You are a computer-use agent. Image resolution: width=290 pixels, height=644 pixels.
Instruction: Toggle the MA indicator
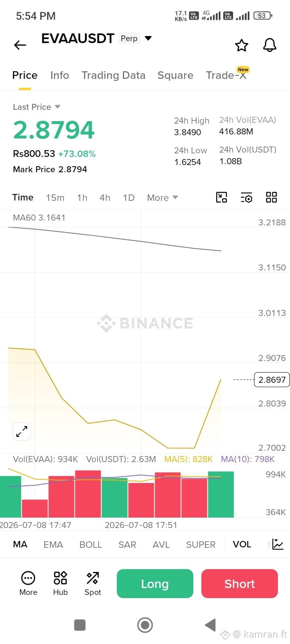coord(20,544)
